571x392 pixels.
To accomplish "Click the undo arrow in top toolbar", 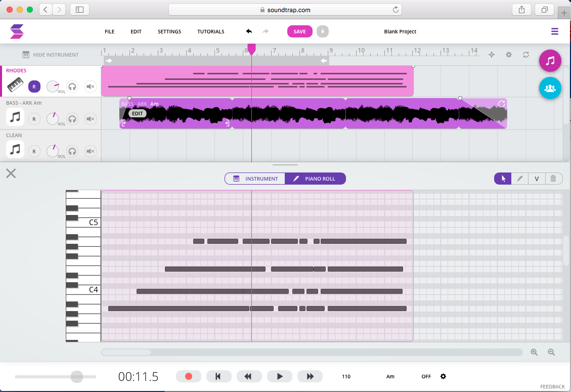I will point(249,31).
